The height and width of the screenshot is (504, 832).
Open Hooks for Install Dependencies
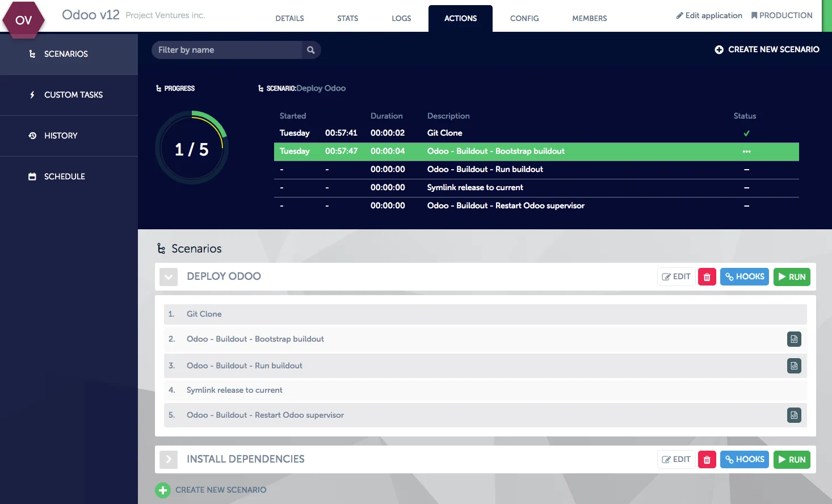click(x=744, y=460)
